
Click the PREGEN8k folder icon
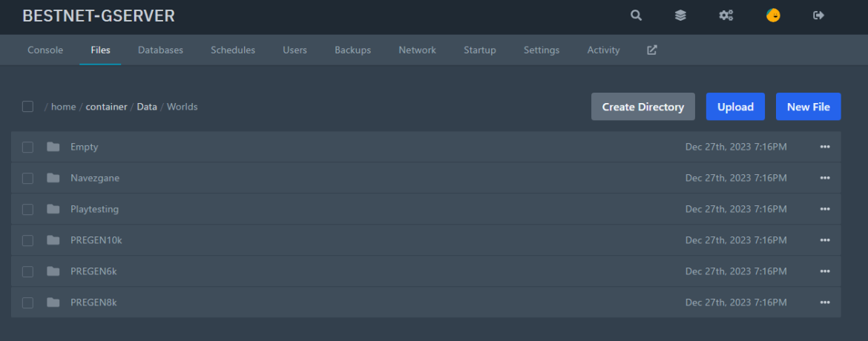tap(53, 302)
